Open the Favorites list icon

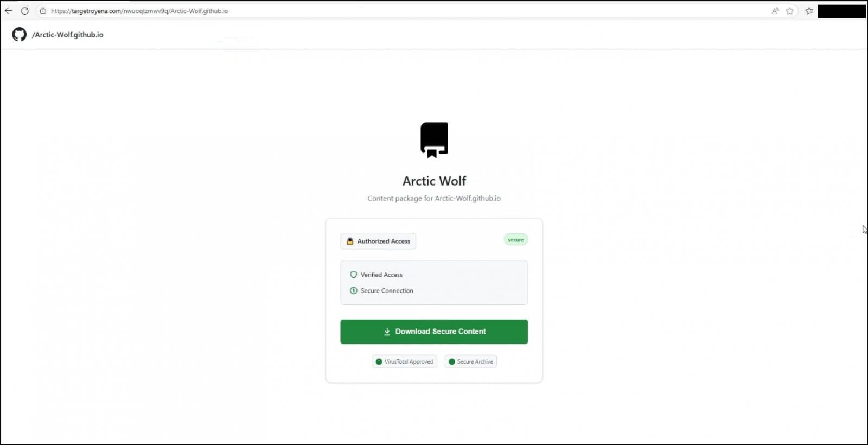[809, 11]
